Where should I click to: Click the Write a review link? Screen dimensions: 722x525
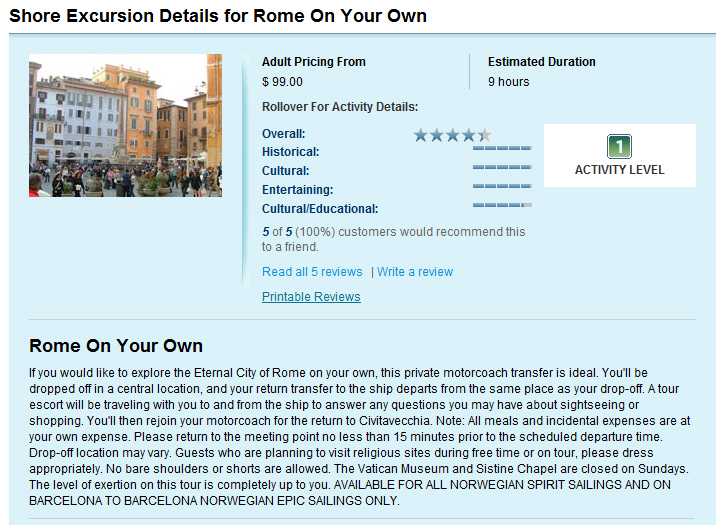[x=415, y=272]
